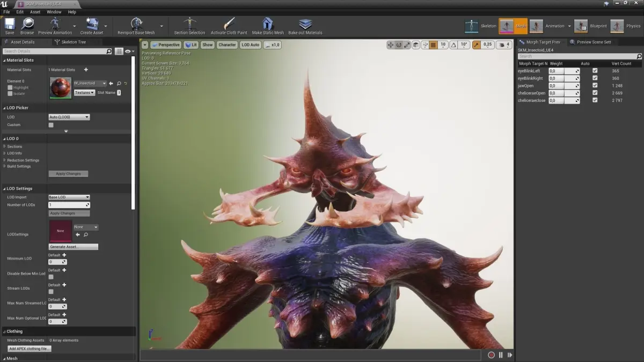Screen dimensions: 644x362
Task: Select the viewport rotate gizmo tool
Action: (399, 45)
